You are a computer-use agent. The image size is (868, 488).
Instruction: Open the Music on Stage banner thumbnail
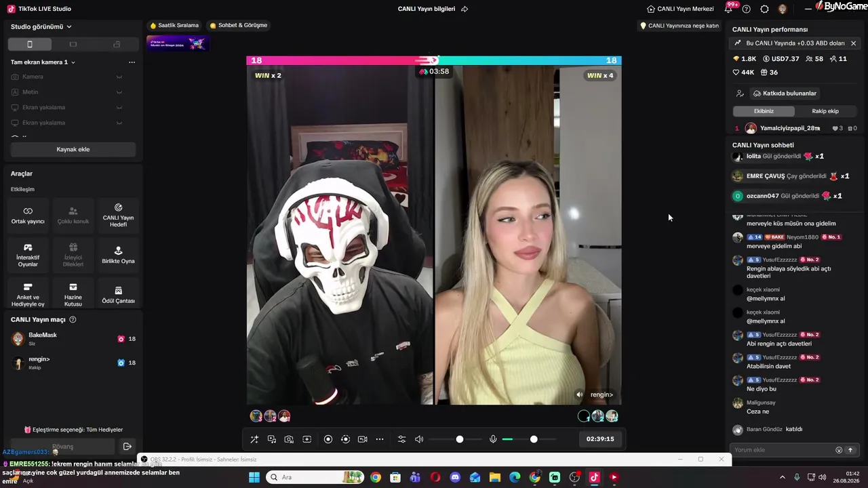[178, 43]
